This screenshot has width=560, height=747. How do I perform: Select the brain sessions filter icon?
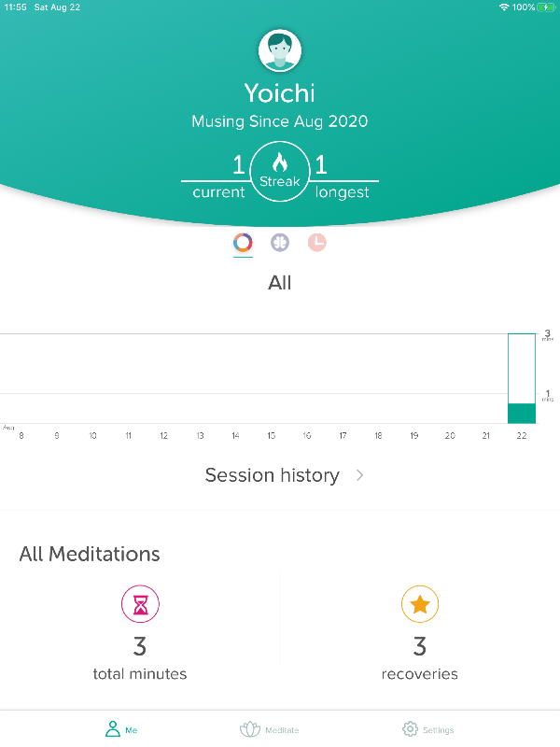(280, 243)
